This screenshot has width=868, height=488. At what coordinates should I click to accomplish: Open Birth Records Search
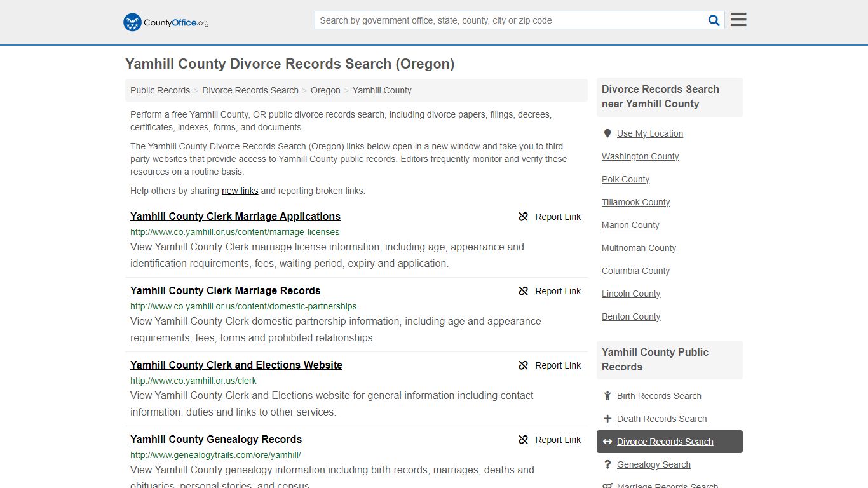tap(659, 396)
